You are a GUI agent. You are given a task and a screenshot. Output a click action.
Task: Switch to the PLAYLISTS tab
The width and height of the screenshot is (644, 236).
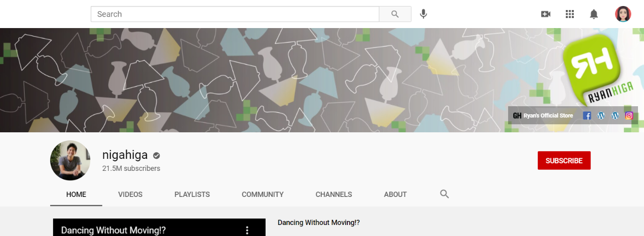(192, 194)
